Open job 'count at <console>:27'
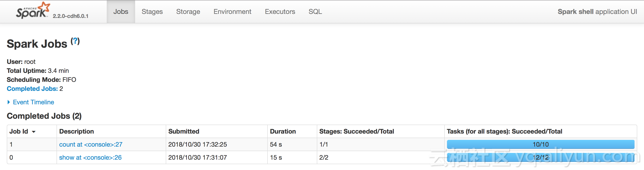 coord(91,145)
